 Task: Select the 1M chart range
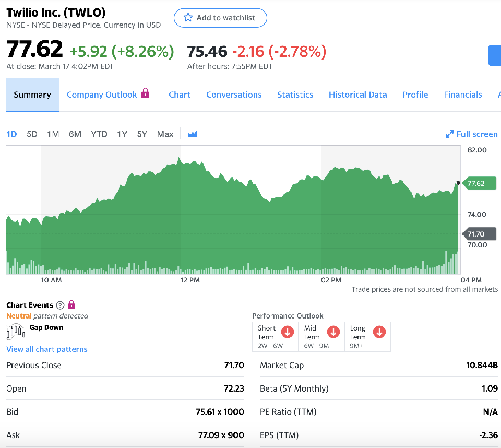coord(53,134)
